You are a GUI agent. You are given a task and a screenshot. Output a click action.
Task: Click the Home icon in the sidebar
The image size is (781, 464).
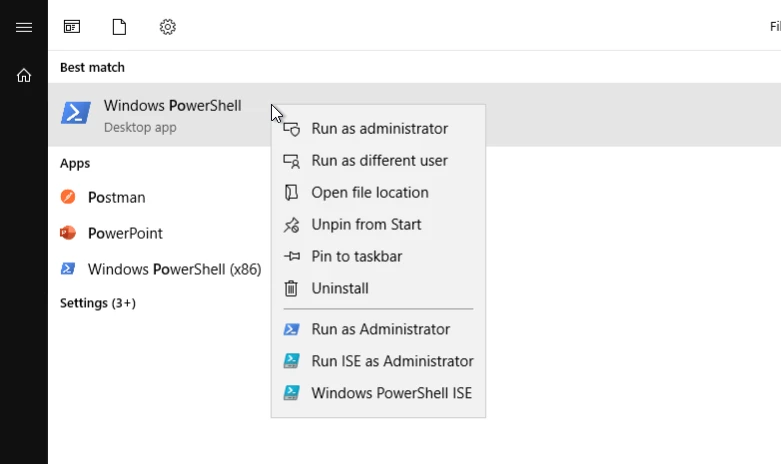23,75
